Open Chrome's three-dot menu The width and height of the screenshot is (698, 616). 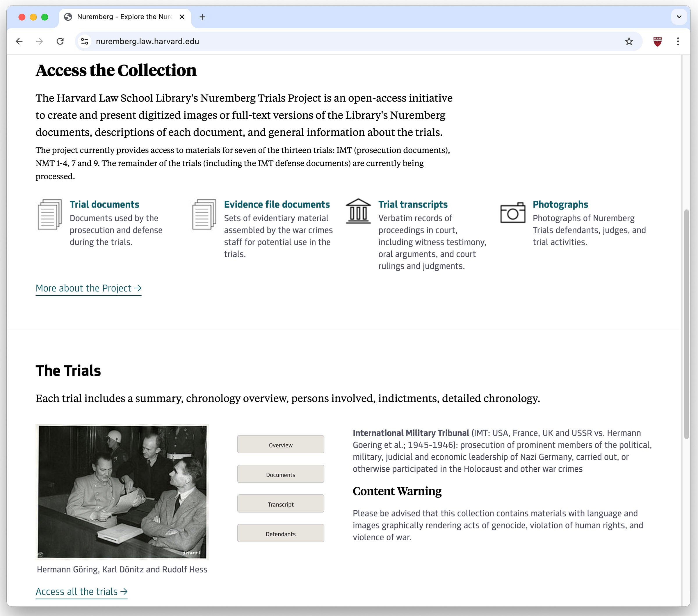coord(678,41)
